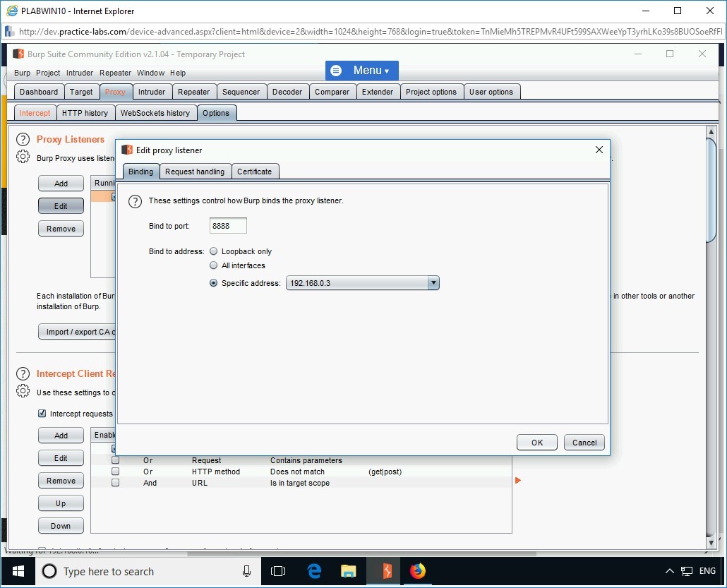Click the Import / export CA certificate button
This screenshot has height=588, width=727.
(78, 331)
